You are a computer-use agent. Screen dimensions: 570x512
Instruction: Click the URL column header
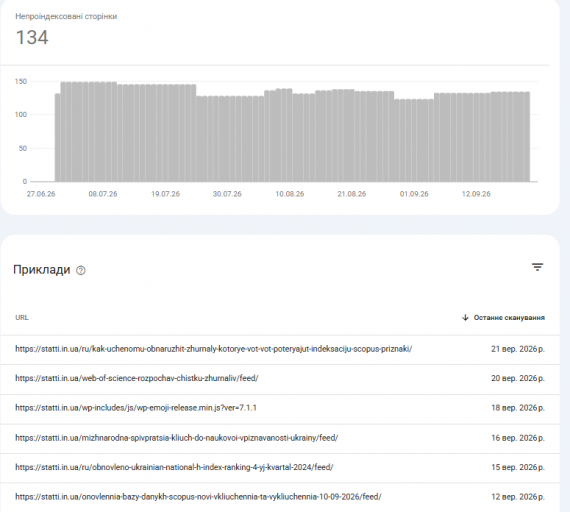pyautogui.click(x=22, y=317)
